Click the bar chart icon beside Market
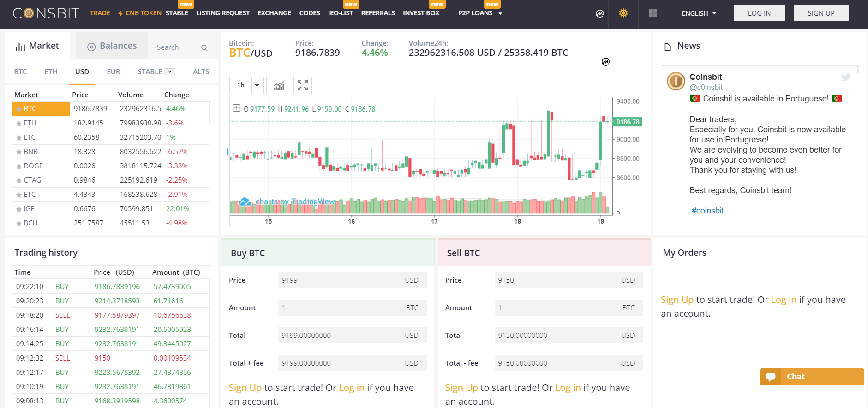Image resolution: width=868 pixels, height=408 pixels. pos(20,47)
